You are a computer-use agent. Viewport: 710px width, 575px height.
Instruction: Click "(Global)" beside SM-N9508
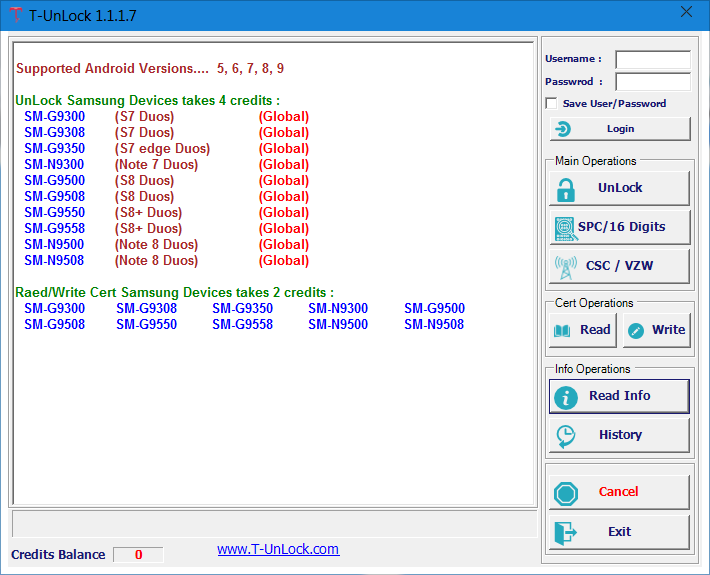[x=283, y=260]
